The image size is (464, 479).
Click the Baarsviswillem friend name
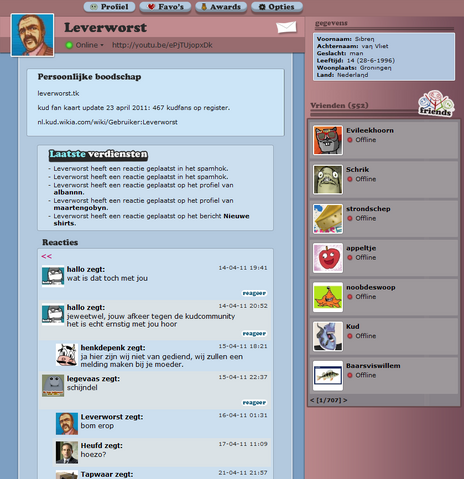point(373,366)
